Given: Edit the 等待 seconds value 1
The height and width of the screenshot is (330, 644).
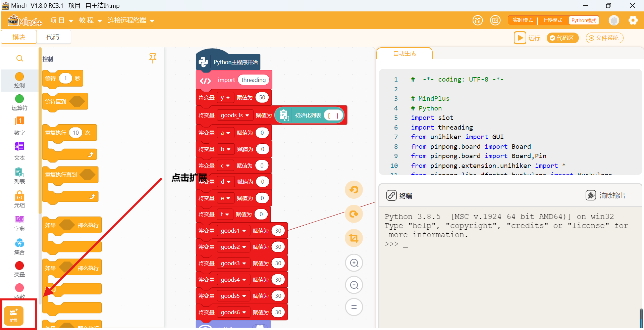Looking at the screenshot, I should click(x=66, y=78).
